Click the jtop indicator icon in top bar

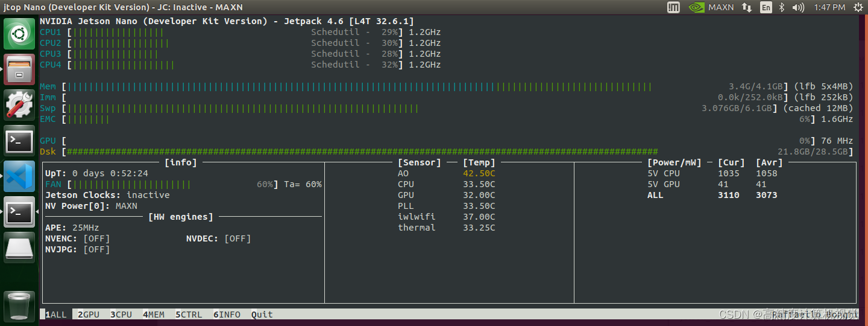(x=673, y=7)
